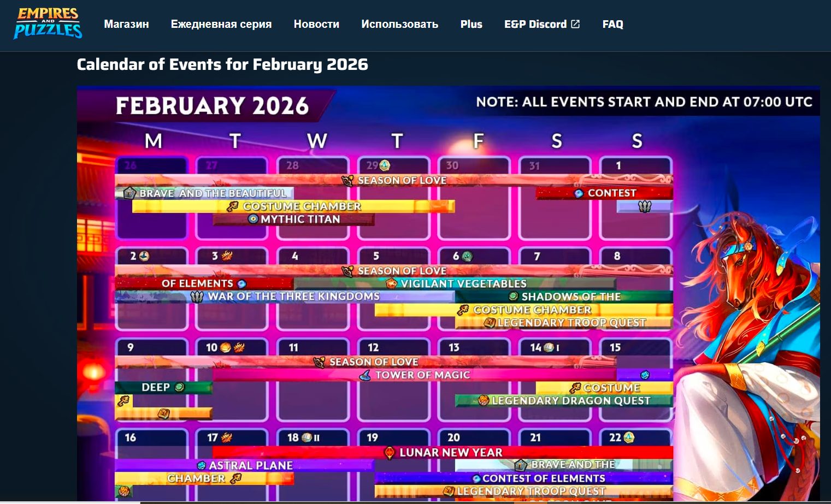Open the Магазин menu item
Image resolution: width=831 pixels, height=504 pixels.
click(126, 24)
